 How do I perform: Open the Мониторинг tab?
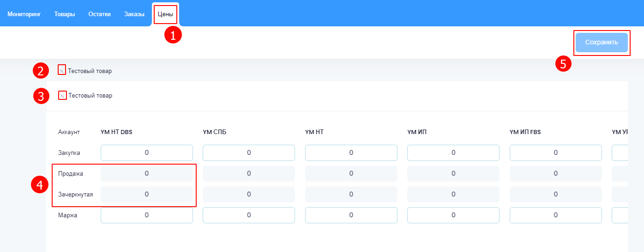tap(24, 14)
